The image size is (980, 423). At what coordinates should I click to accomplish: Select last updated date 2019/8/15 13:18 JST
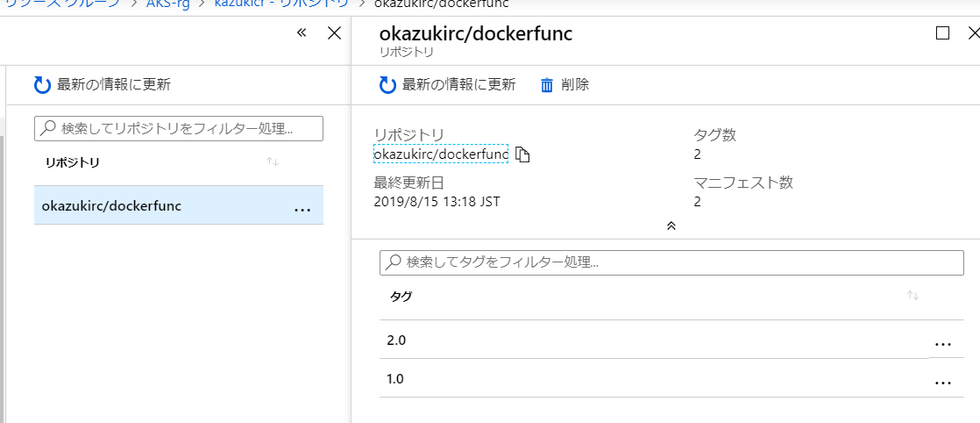click(x=437, y=202)
